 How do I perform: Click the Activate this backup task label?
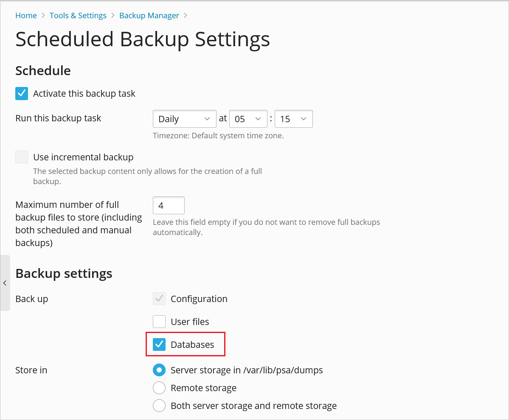tap(84, 94)
